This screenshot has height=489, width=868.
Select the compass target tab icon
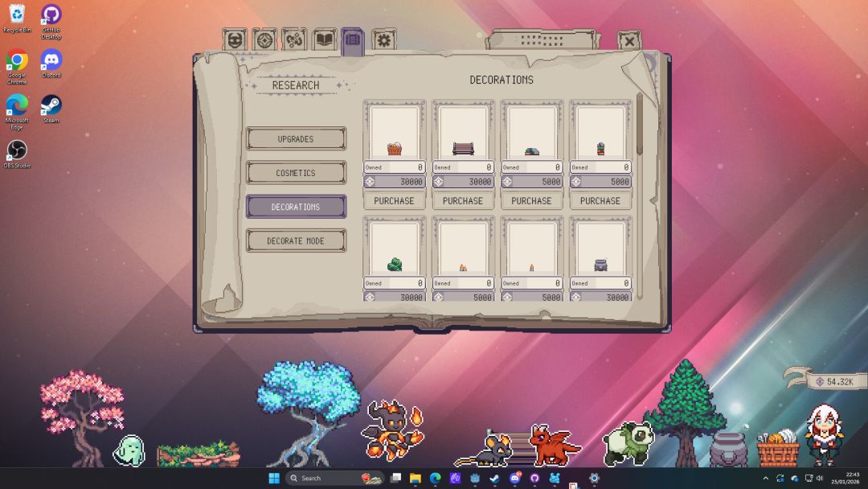(x=264, y=39)
